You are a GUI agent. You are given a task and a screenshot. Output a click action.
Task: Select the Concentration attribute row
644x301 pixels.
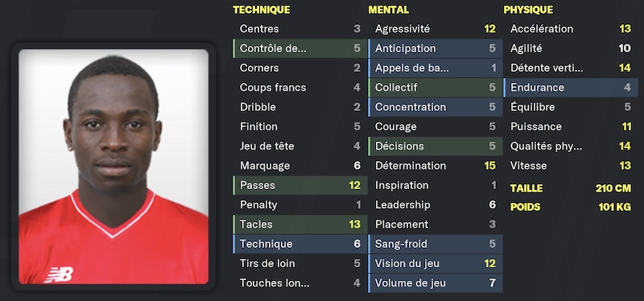pos(436,107)
